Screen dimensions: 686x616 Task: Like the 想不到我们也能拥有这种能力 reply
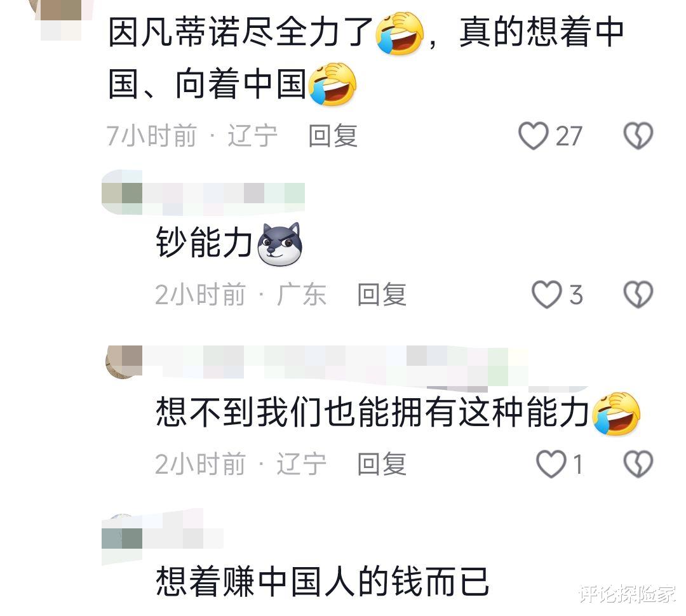[551, 464]
